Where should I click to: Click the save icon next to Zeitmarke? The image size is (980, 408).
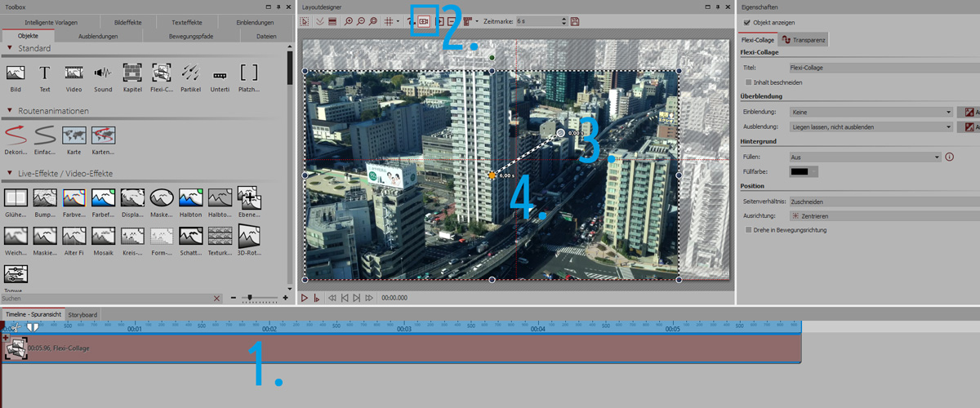click(x=575, y=21)
